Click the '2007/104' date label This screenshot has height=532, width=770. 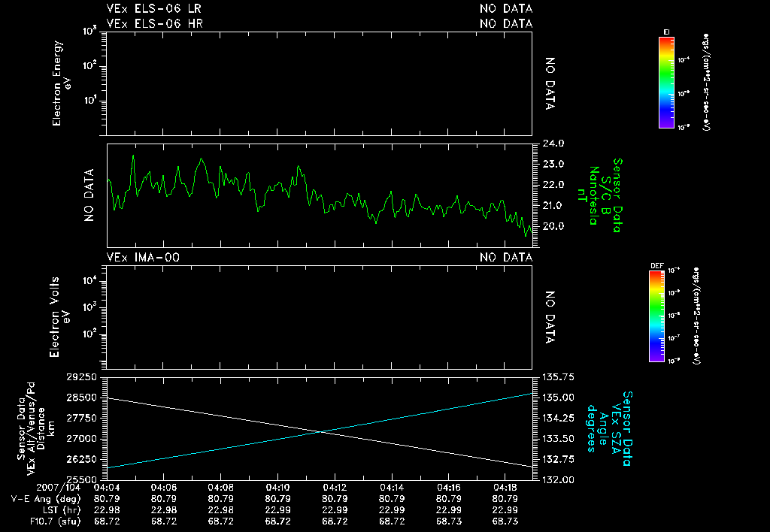(x=59, y=488)
